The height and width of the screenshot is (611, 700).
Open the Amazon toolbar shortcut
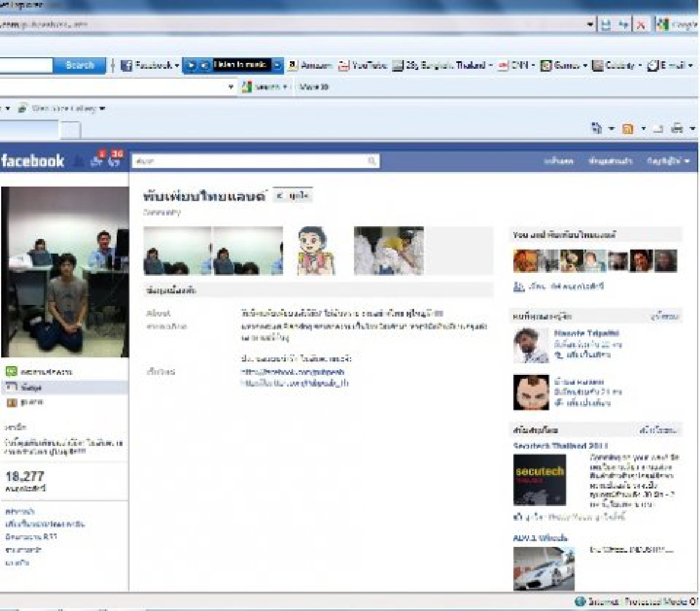[x=309, y=65]
